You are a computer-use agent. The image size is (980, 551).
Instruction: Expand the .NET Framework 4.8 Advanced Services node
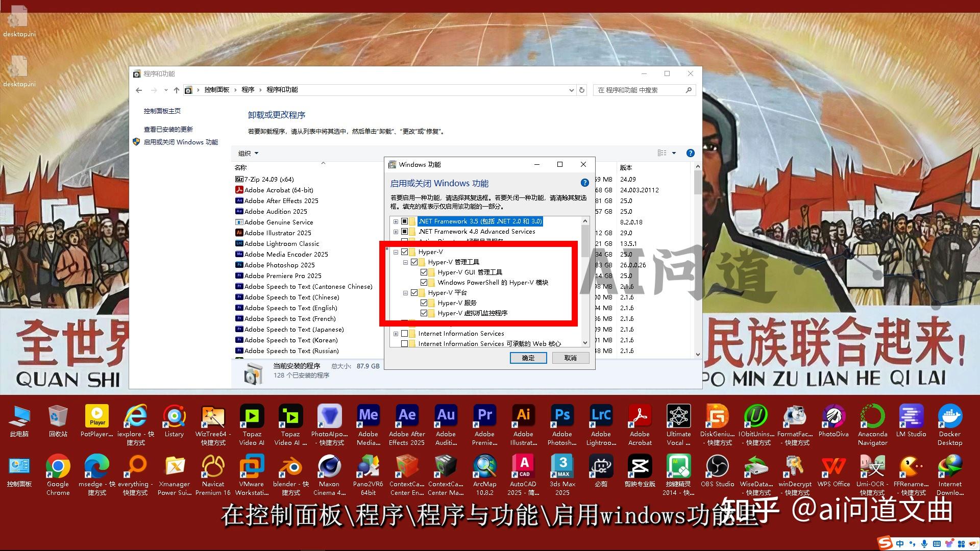tap(396, 231)
